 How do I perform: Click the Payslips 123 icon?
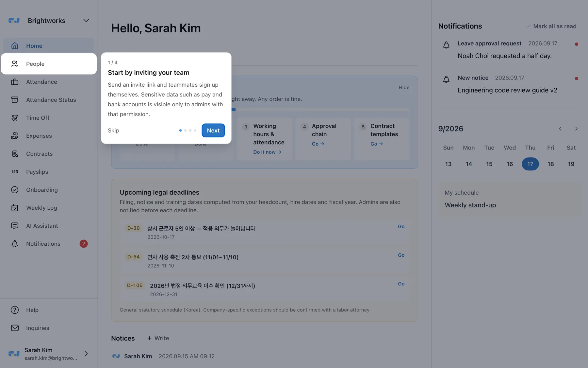[x=15, y=172]
